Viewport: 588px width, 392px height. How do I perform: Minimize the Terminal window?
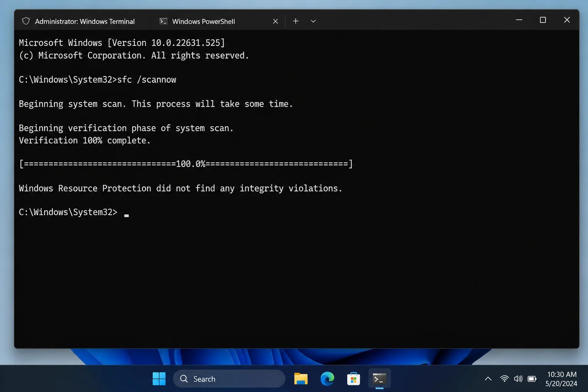(x=519, y=20)
